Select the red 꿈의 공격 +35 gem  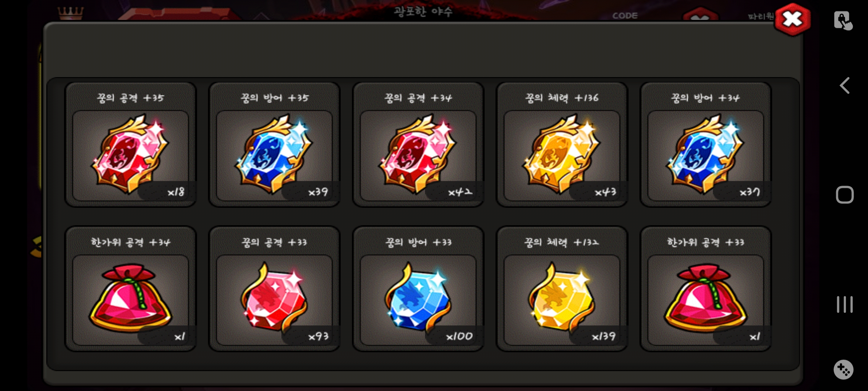(x=131, y=145)
